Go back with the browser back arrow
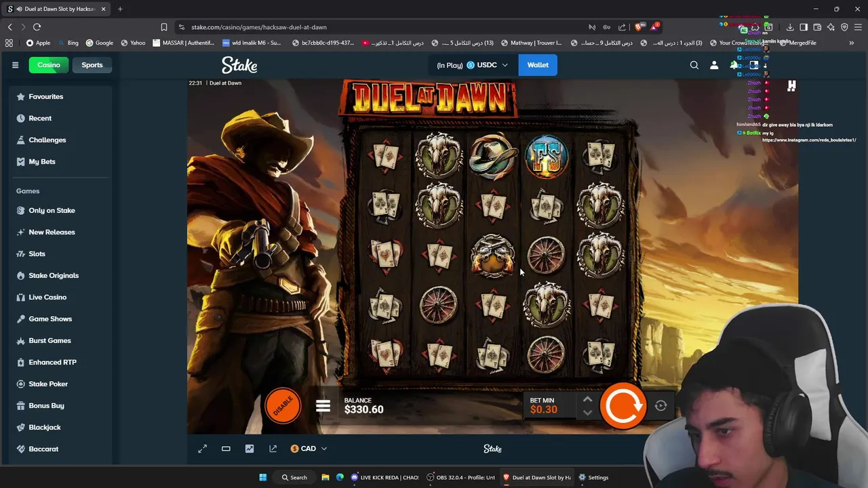Viewport: 868px width, 488px height. click(9, 27)
